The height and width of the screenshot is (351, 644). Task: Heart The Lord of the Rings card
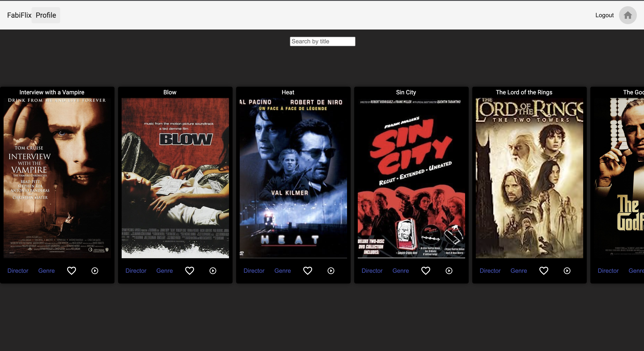coord(544,271)
